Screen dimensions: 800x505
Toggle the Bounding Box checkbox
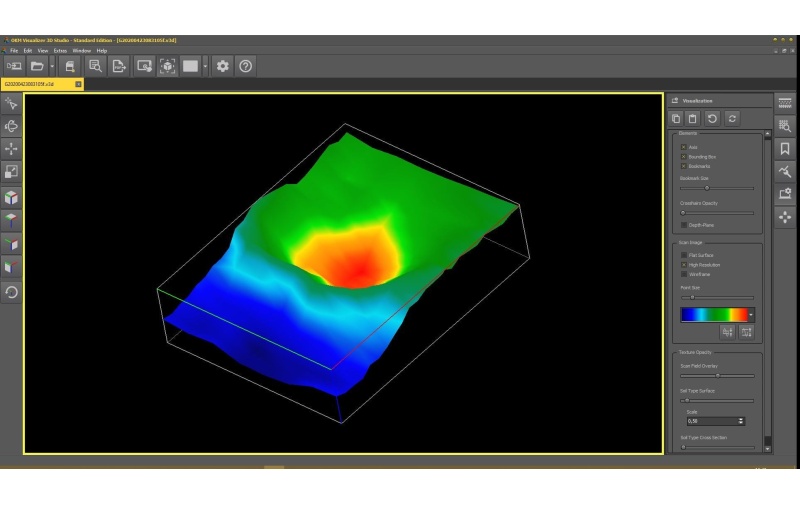684,157
